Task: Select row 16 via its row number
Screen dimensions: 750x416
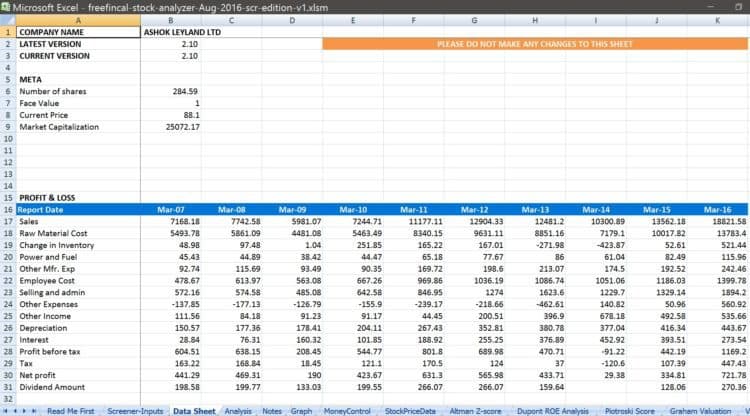Action: (x=8, y=209)
